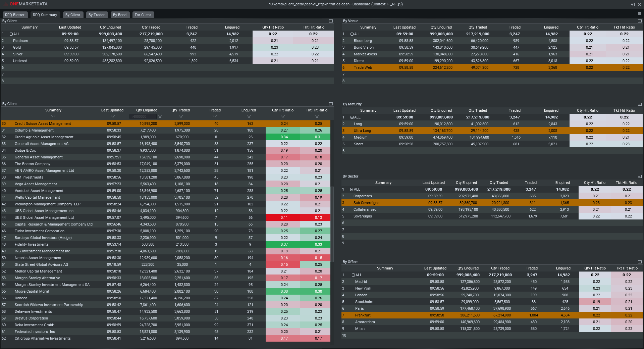
Task: Maximize the By Maturity panel
Action: tap(639, 104)
